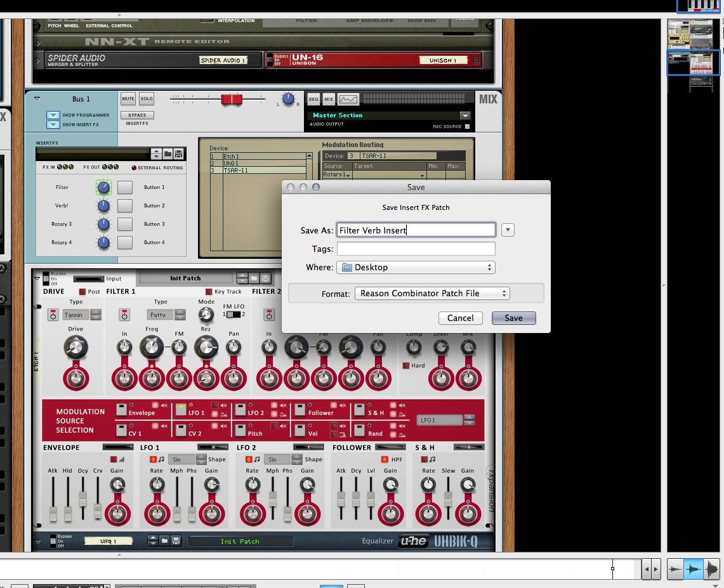Toggle Key Track on Filter 1
The height and width of the screenshot is (588, 724).
click(209, 291)
